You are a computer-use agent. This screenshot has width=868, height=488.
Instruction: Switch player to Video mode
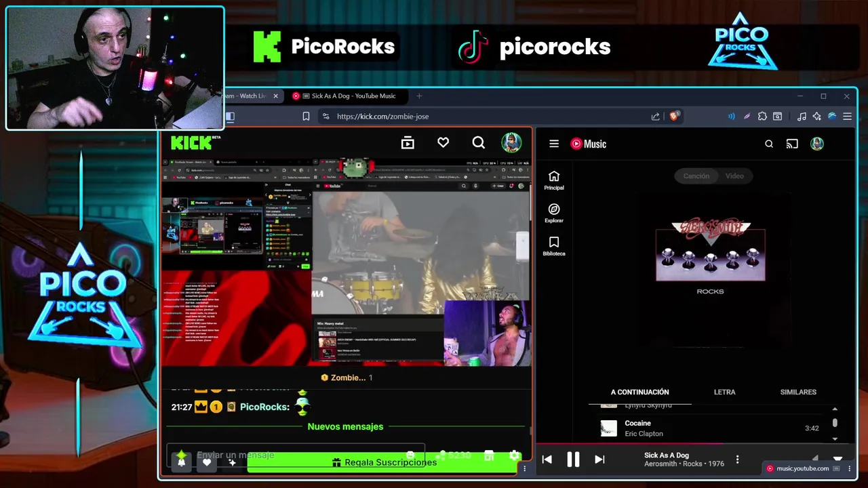[x=734, y=176]
